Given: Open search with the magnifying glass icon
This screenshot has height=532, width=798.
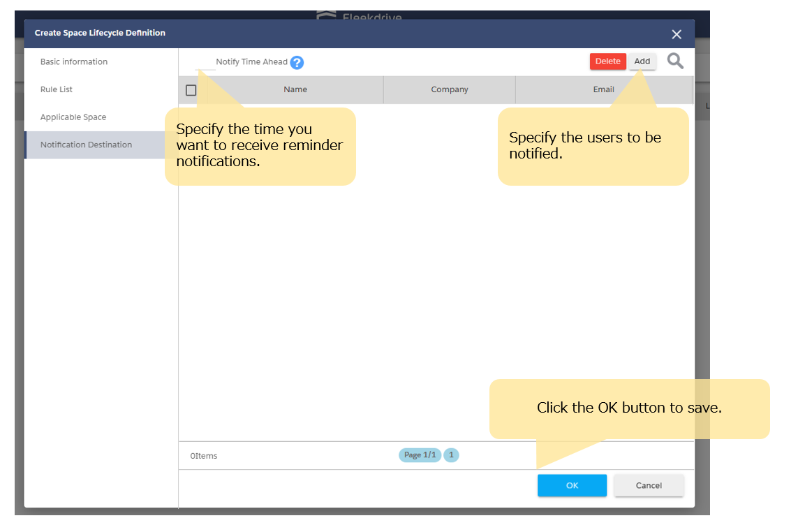Looking at the screenshot, I should (x=675, y=61).
